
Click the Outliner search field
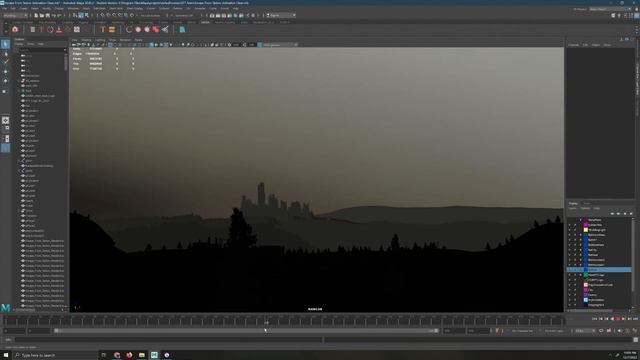[42, 50]
